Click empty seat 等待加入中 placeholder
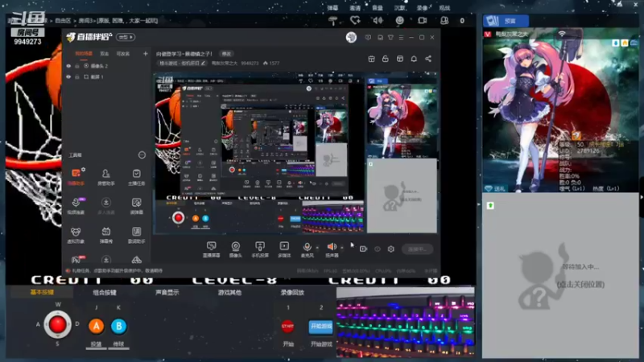Viewport: 644px width, 362px height. point(560,275)
